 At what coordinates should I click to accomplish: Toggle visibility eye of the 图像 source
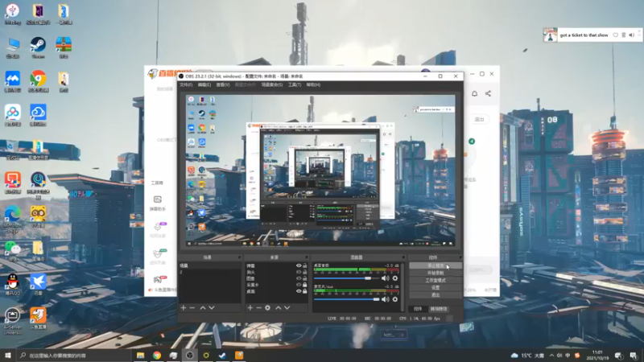299,278
